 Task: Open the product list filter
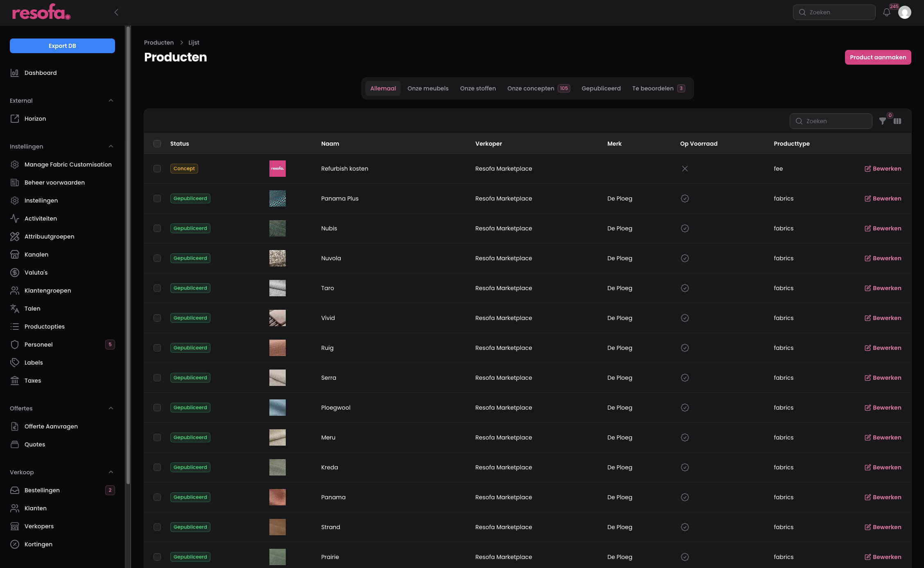coord(883,121)
